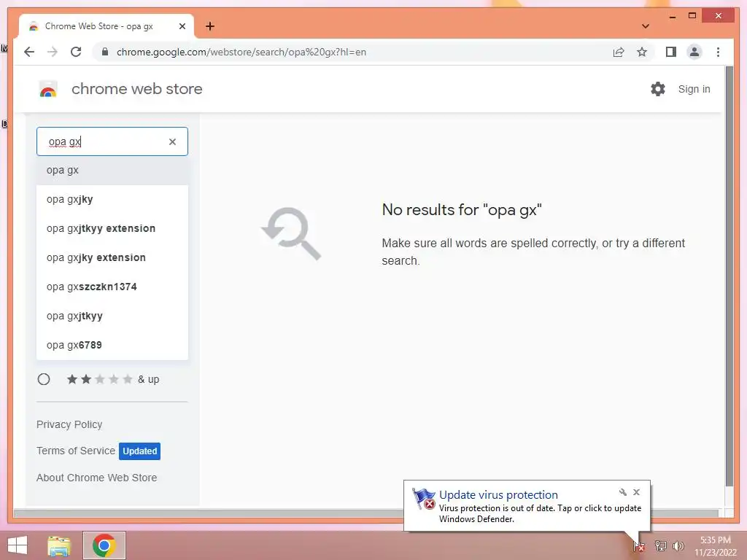Click the "No results" magnifier image
Image resolution: width=747 pixels, height=560 pixels.
292,233
